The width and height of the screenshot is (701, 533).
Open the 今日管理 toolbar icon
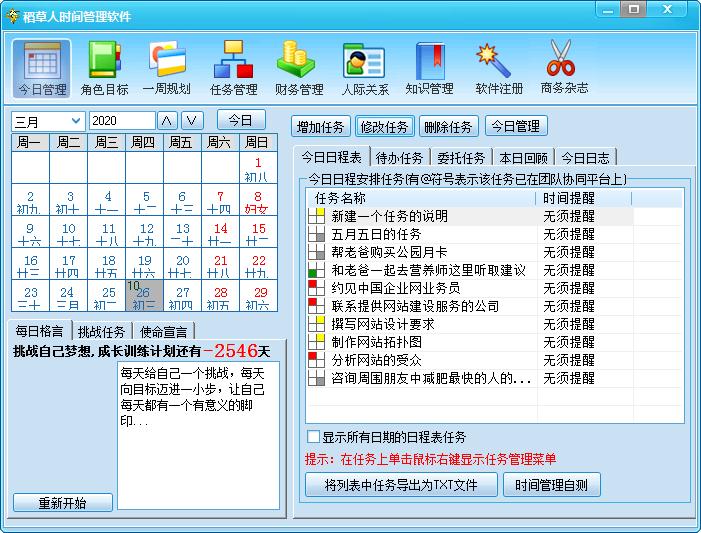click(x=42, y=68)
